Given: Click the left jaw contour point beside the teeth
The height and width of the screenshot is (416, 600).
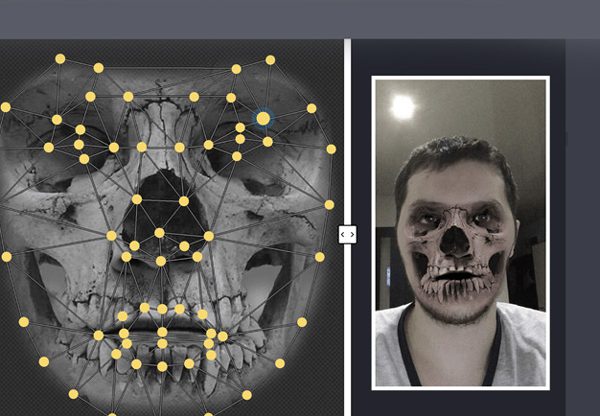Looking at the screenshot, I should click(x=24, y=322).
